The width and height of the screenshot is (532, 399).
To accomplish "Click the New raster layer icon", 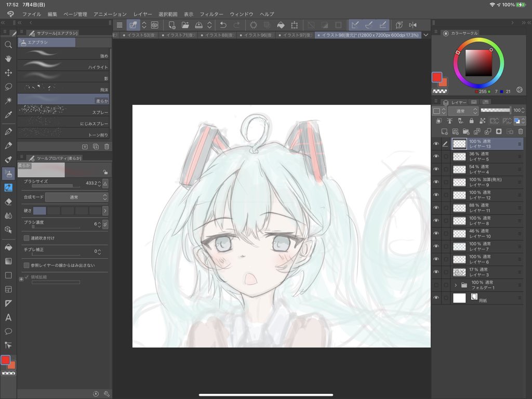I will click(x=444, y=131).
